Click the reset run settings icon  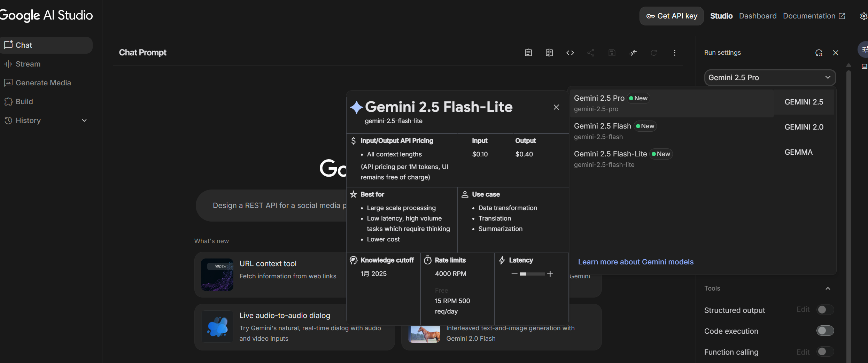pos(819,53)
